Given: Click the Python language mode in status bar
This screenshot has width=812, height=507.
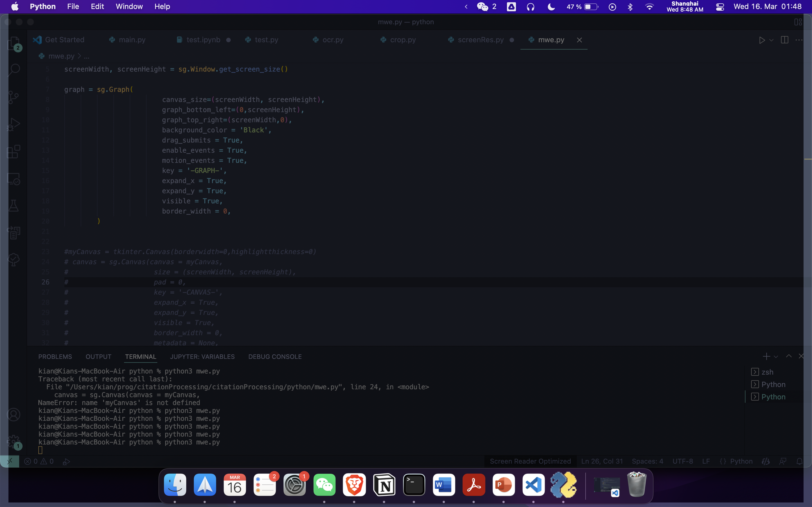Looking at the screenshot, I should pyautogui.click(x=741, y=461).
